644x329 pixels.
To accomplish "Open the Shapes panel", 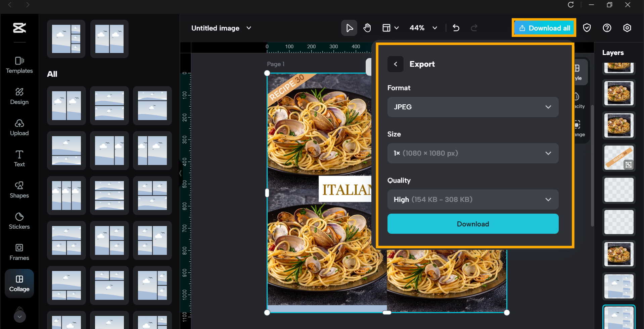I will click(19, 190).
